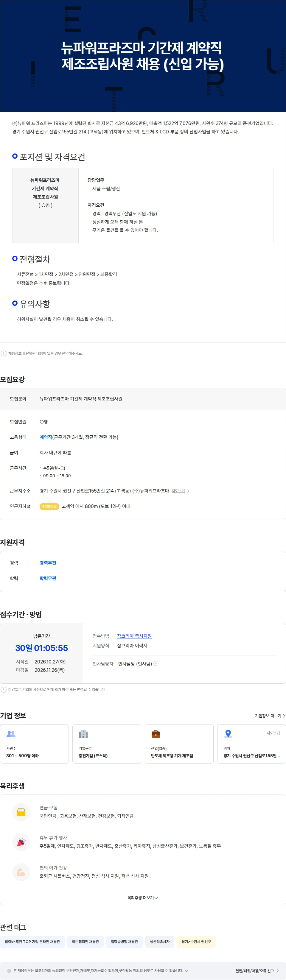Click the 편의·여가·건강 muscle icon
286x980 pixels.
[21, 872]
